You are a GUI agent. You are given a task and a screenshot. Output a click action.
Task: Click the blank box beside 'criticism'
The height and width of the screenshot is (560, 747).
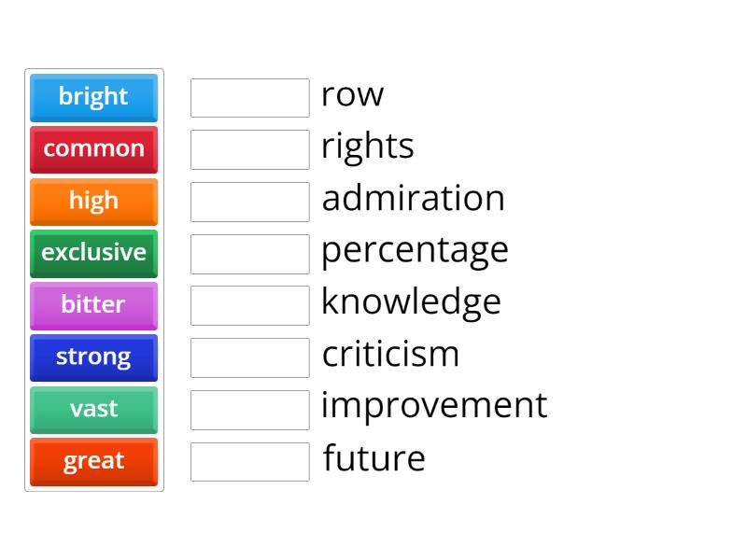249,356
